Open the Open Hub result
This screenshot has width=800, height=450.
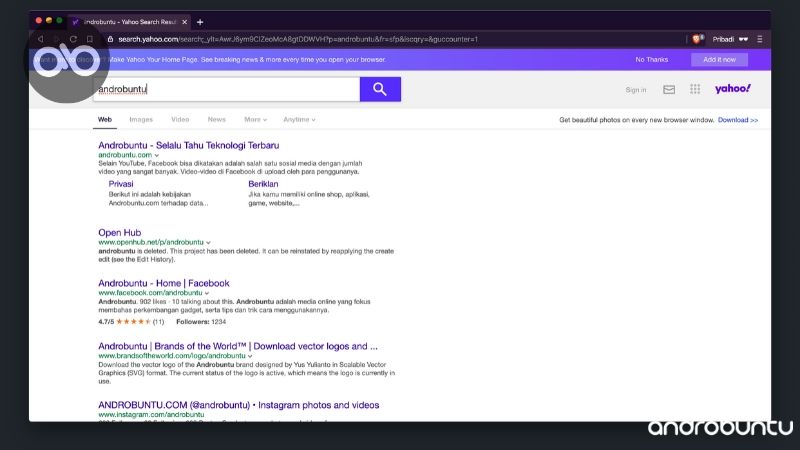[119, 233]
